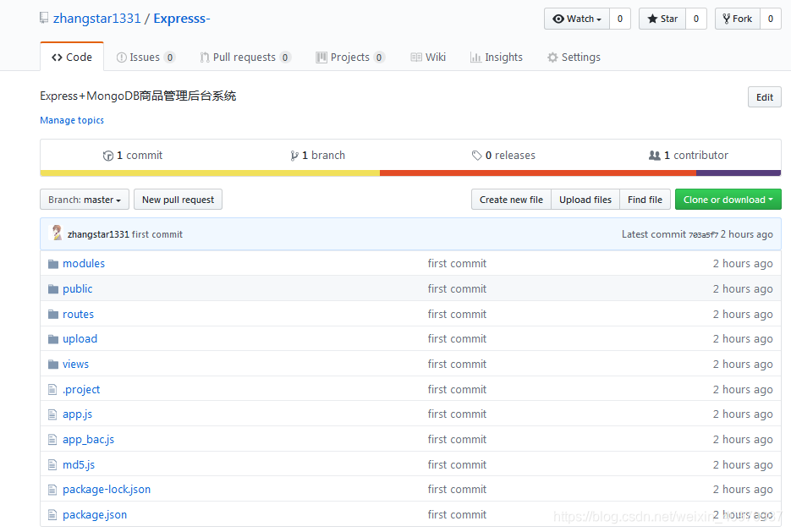Click the md5.js file icon
The image size is (791, 532).
[52, 464]
